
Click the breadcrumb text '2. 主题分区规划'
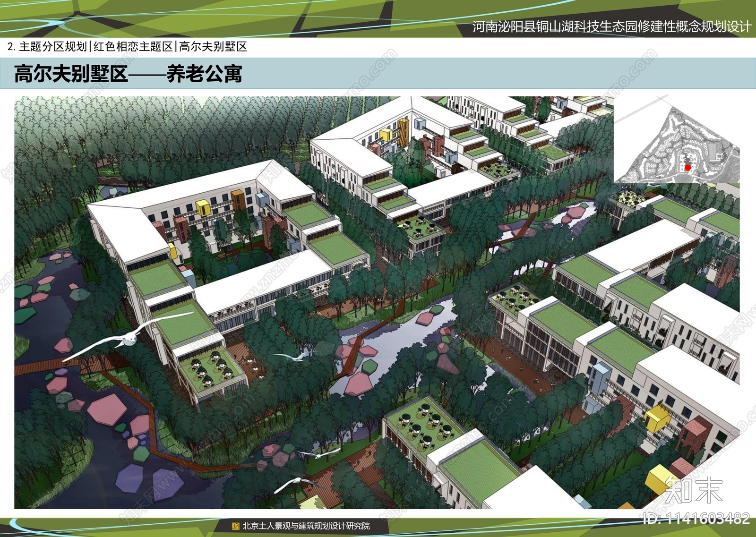[x=47, y=46]
